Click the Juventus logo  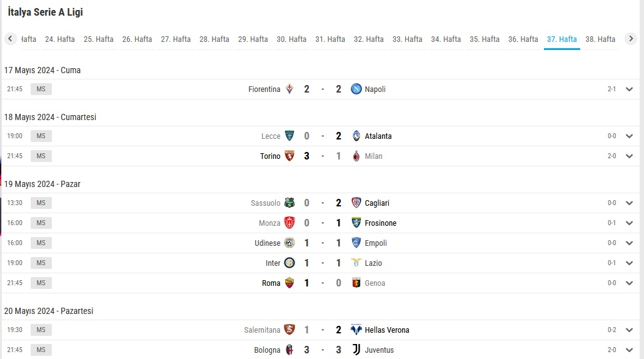(x=356, y=350)
